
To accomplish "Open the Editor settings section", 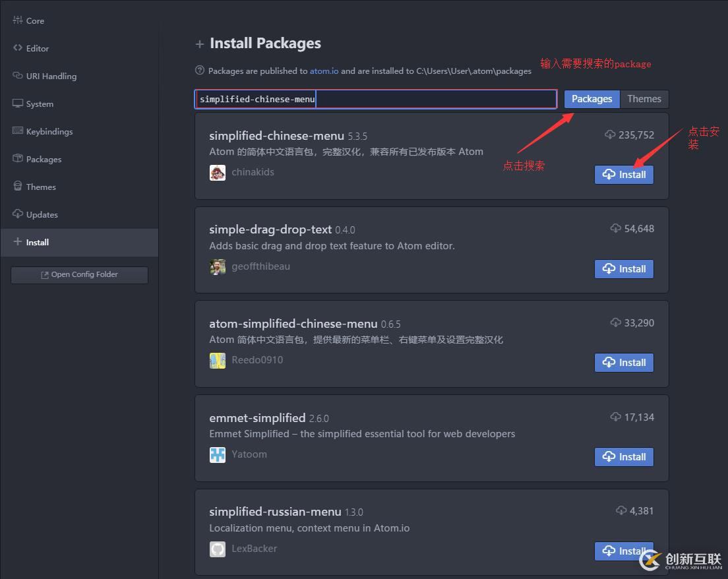I will click(37, 48).
